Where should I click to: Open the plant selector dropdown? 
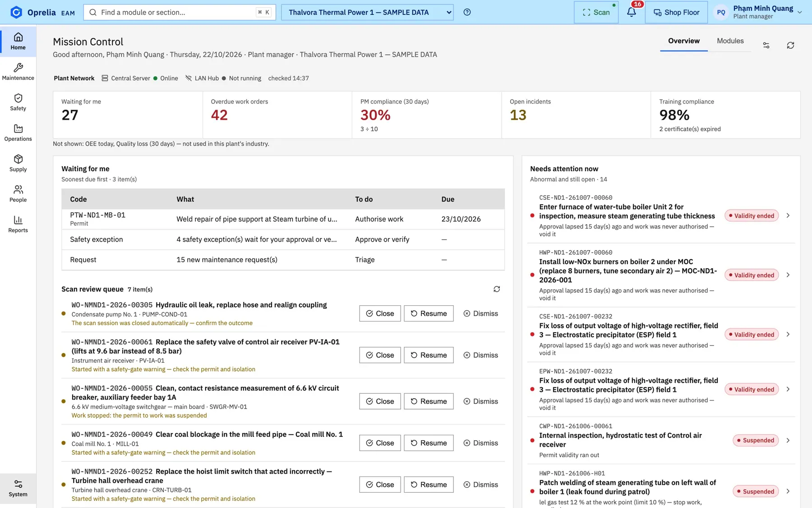pyautogui.click(x=367, y=12)
